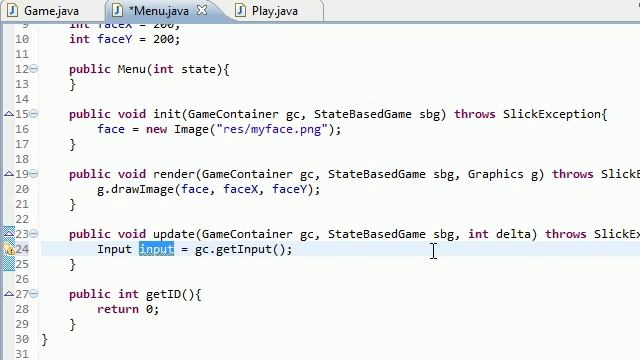The image size is (640, 360).
Task: Click the Java file icon on Play.java tab
Action: (x=240, y=10)
